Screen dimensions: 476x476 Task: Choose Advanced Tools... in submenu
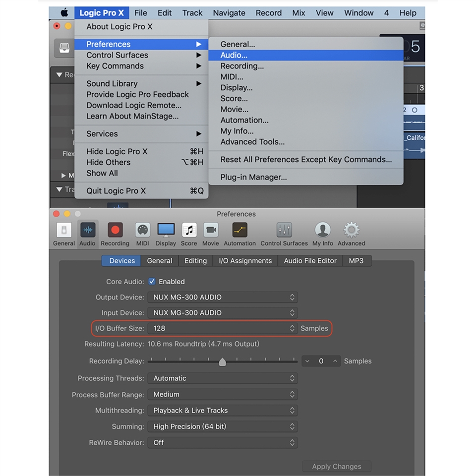point(306,142)
